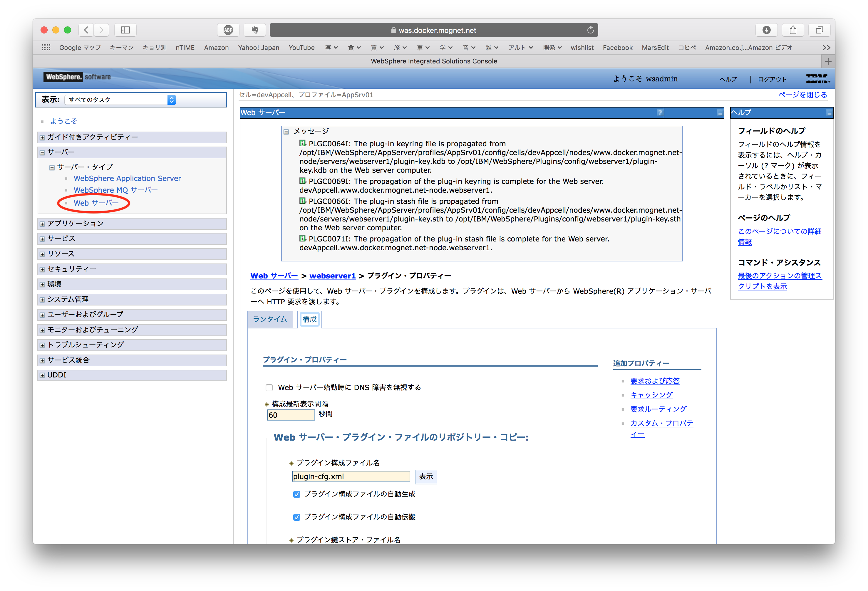Open the すべてのタスク dropdown

(171, 100)
